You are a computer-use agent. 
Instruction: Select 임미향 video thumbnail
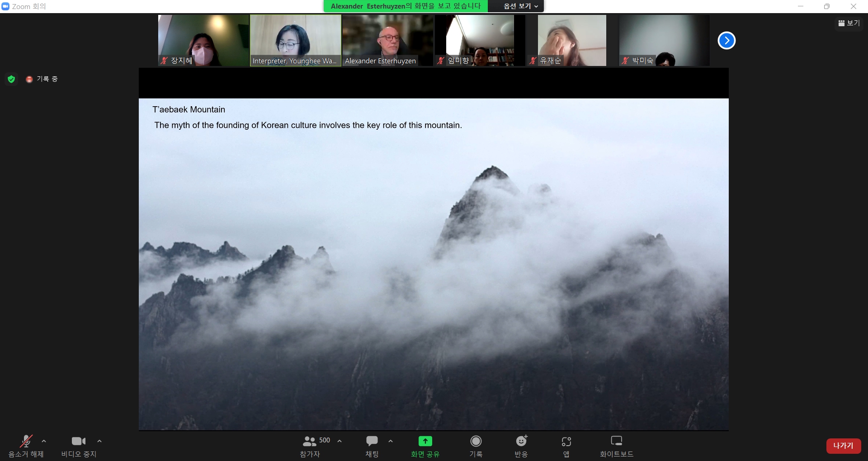[480, 40]
